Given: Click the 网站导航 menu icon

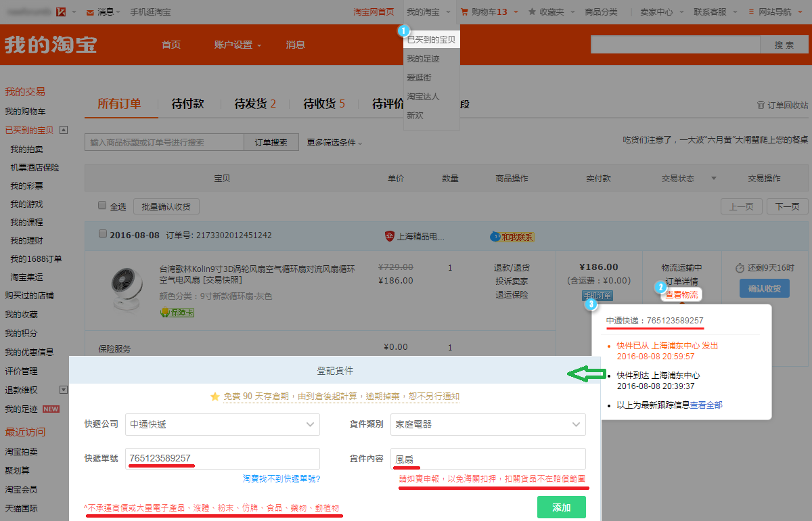Looking at the screenshot, I should click(752, 12).
